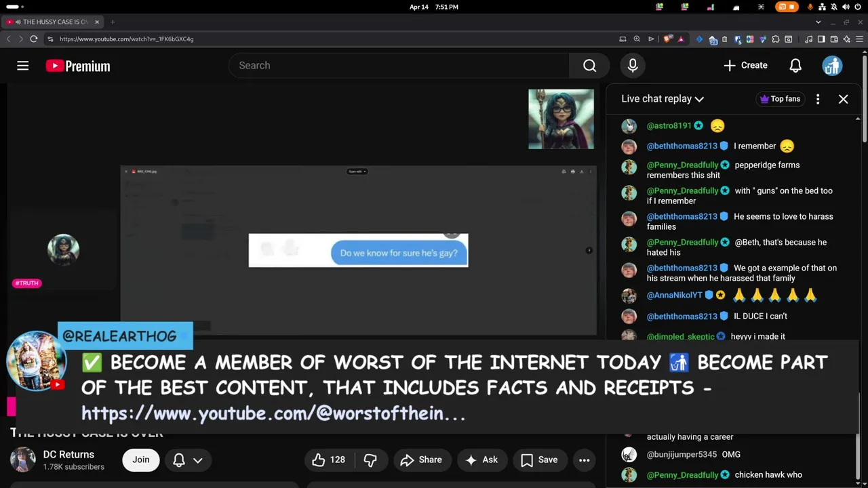Screen dimensions: 868x488
Task: Close THE HUSSY CASE browser tab
Action: click(x=97, y=22)
